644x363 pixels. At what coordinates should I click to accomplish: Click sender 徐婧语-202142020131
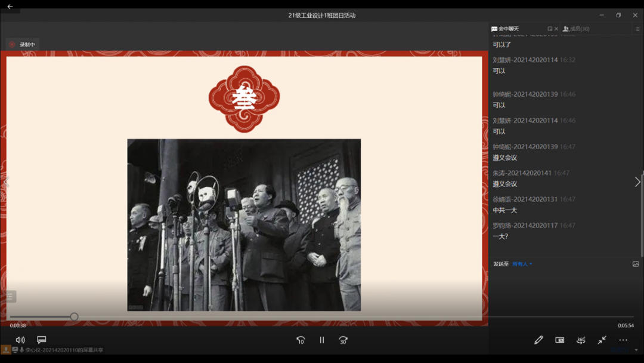tap(525, 199)
